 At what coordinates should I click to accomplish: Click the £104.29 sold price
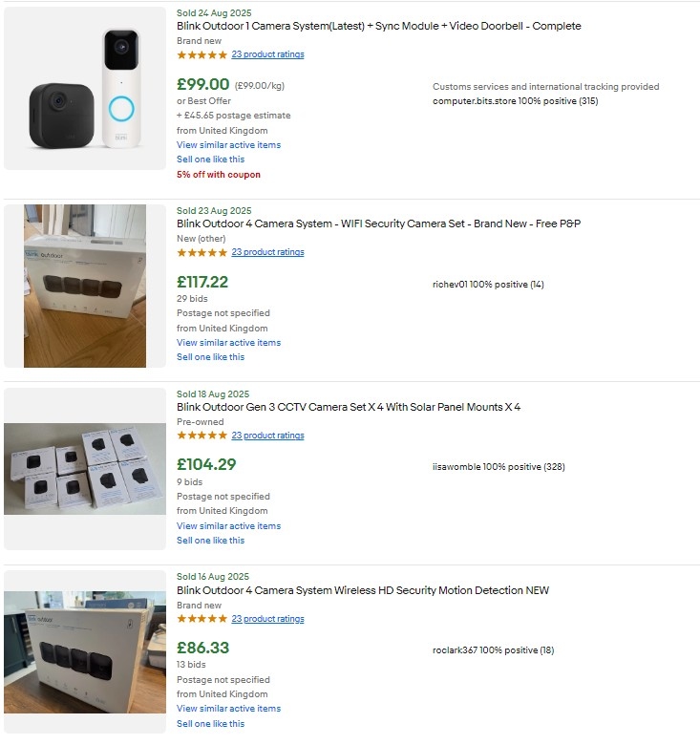206,465
